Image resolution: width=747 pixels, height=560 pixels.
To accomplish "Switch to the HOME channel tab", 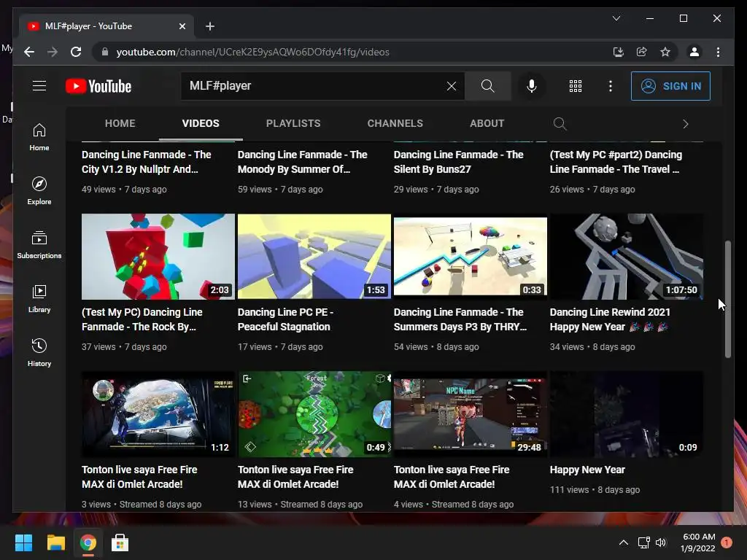I will (x=120, y=123).
